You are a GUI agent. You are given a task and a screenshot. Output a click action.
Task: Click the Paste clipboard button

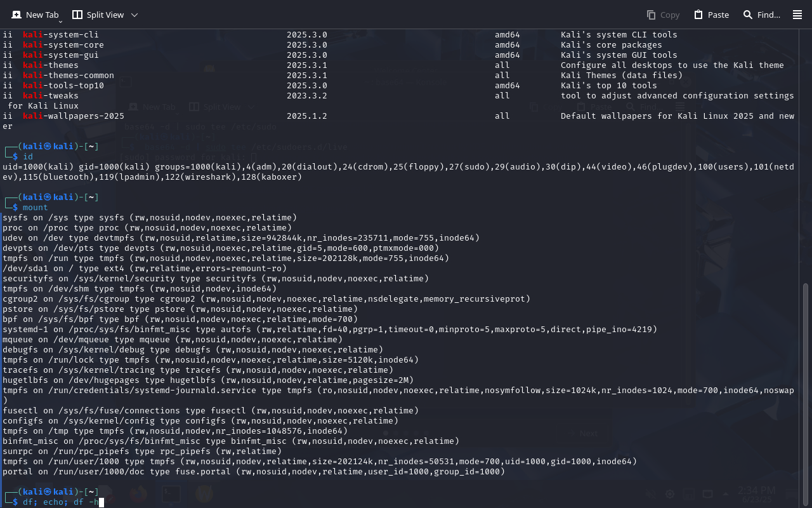[711, 15]
